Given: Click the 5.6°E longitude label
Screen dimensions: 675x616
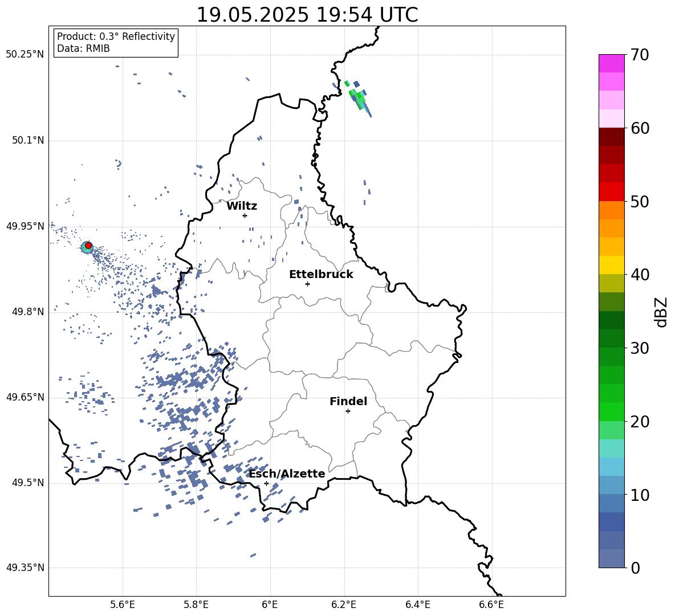Looking at the screenshot, I should (122, 605).
